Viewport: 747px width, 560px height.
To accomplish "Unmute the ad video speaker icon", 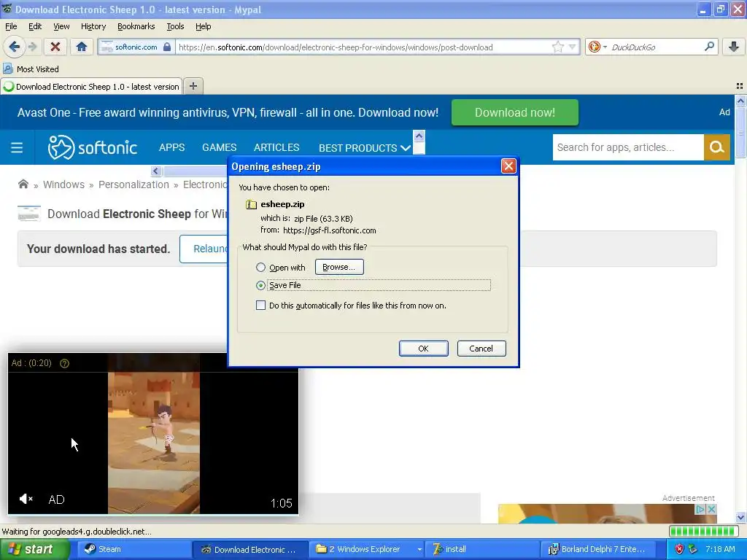I will (26, 499).
